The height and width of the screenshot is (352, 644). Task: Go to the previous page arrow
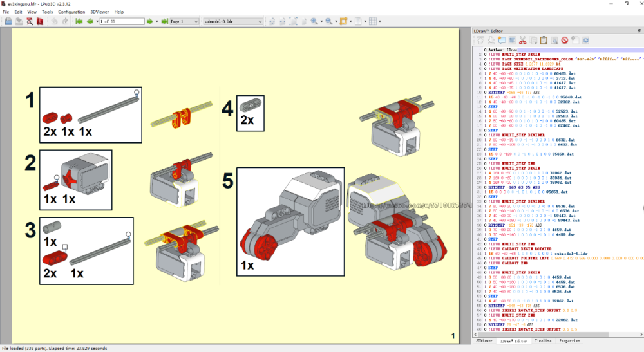pyautogui.click(x=90, y=21)
